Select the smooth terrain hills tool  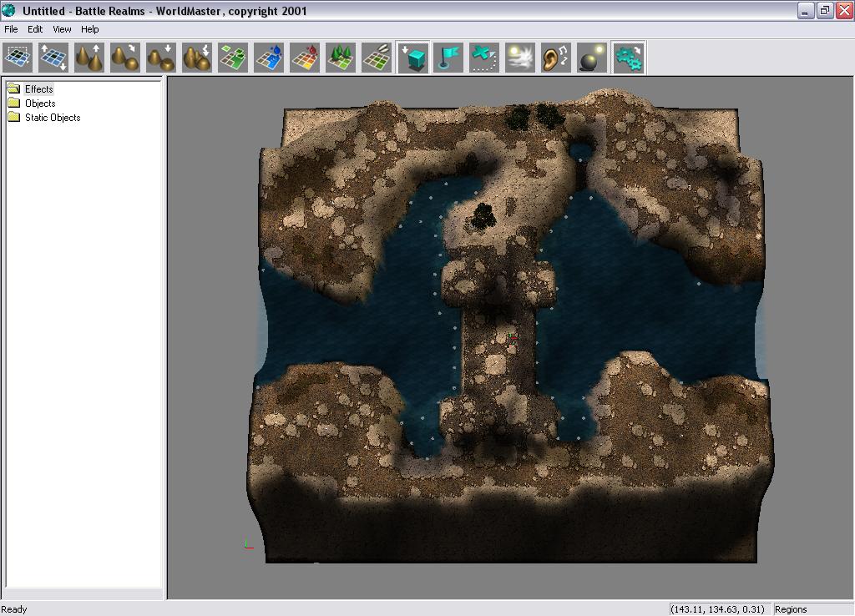point(126,58)
